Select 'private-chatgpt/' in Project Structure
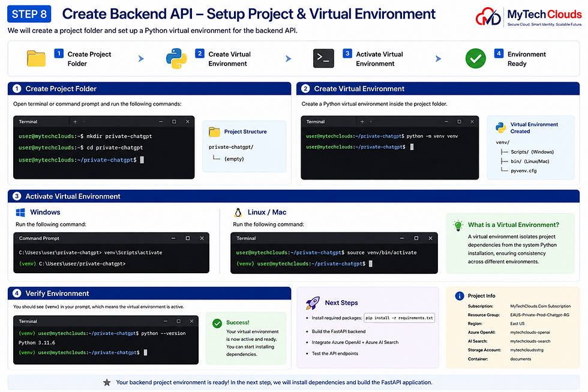 (x=231, y=147)
